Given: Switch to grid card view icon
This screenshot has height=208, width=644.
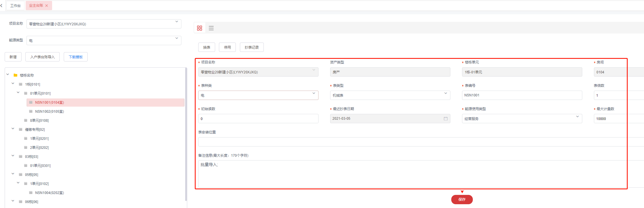Looking at the screenshot, I should tap(199, 28).
